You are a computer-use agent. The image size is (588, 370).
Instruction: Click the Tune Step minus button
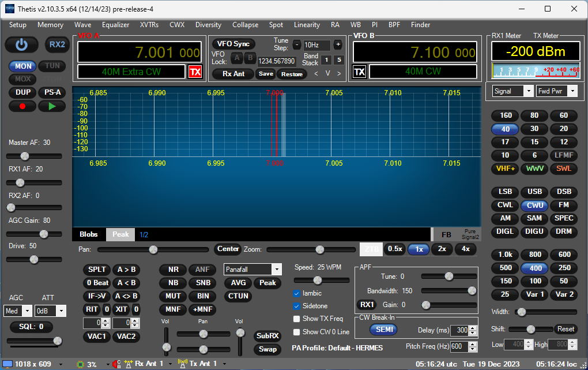click(296, 45)
